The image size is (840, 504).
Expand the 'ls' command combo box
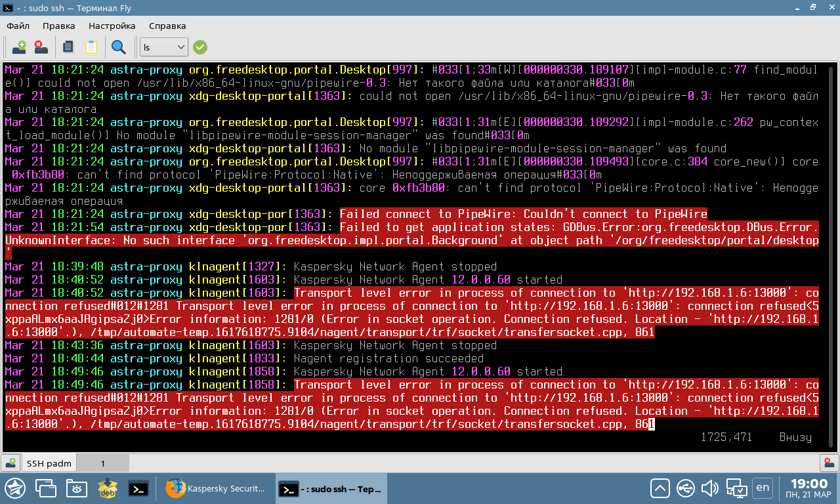click(x=164, y=47)
